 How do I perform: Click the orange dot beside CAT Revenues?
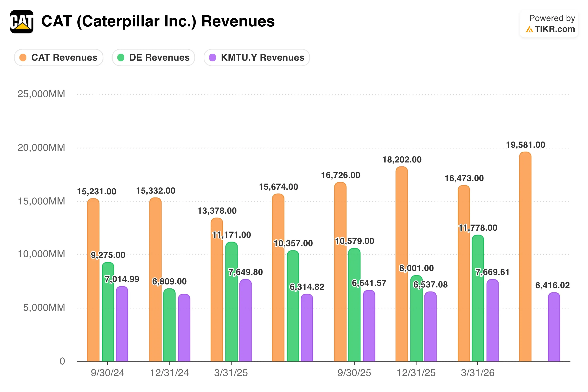pos(23,58)
